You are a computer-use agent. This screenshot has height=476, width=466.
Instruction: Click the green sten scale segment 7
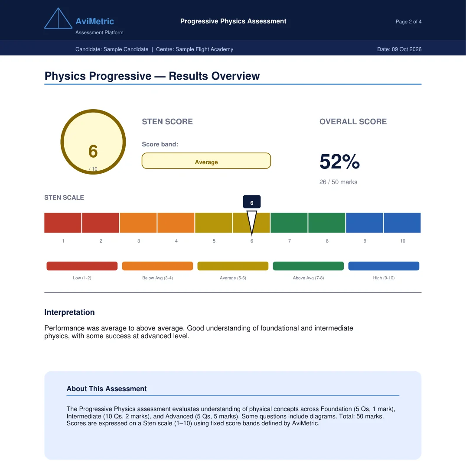(289, 223)
